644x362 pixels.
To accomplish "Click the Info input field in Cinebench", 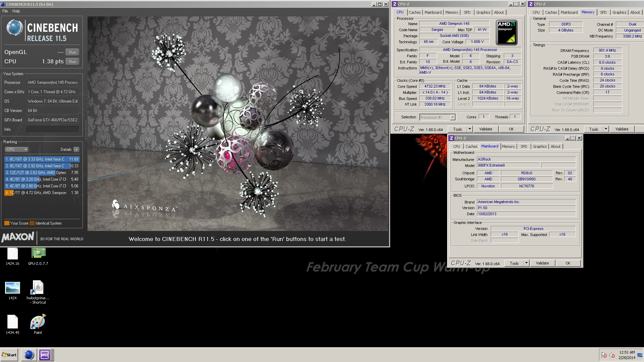I will (x=53, y=129).
